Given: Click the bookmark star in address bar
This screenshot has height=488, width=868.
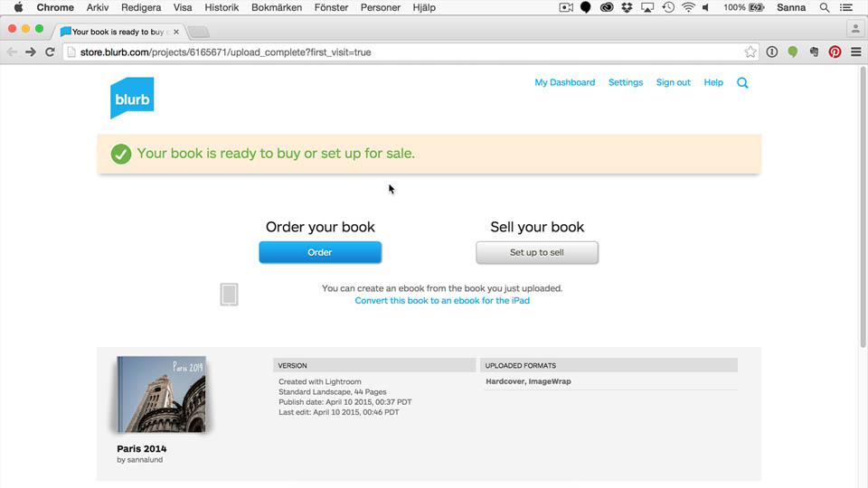Looking at the screenshot, I should (x=750, y=52).
